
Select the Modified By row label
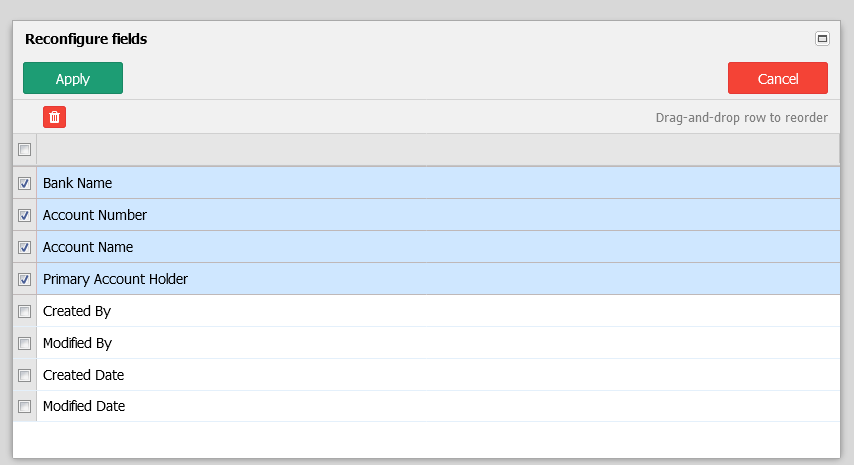(x=77, y=343)
